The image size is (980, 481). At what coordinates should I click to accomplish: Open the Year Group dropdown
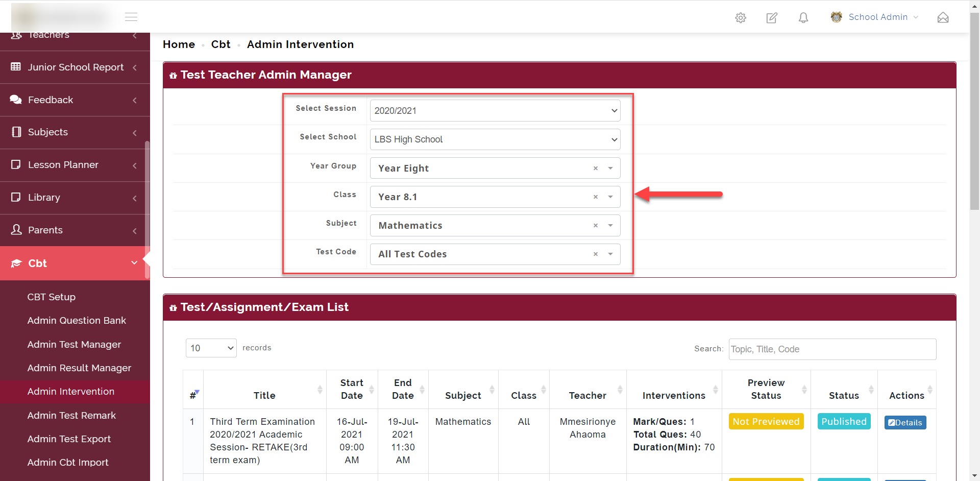(495, 168)
